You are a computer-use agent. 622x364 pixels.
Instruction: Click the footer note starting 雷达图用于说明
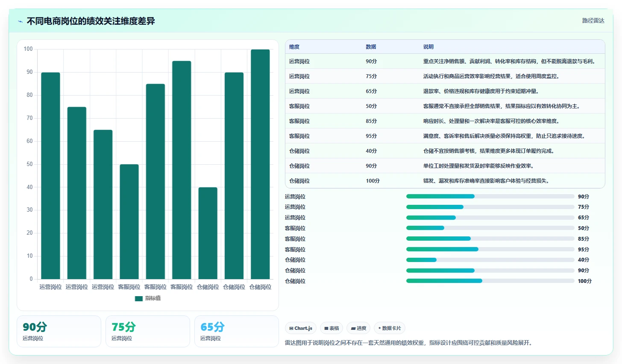click(409, 343)
